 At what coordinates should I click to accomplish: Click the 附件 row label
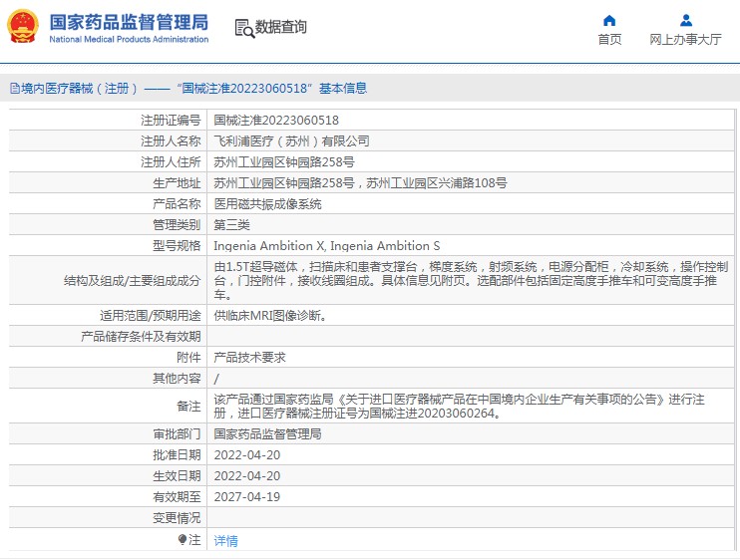pyautogui.click(x=188, y=358)
